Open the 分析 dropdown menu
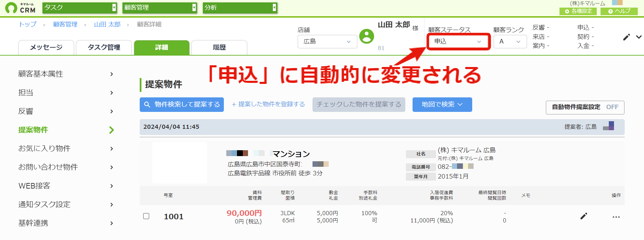The width and height of the screenshot is (644, 240). point(240,8)
